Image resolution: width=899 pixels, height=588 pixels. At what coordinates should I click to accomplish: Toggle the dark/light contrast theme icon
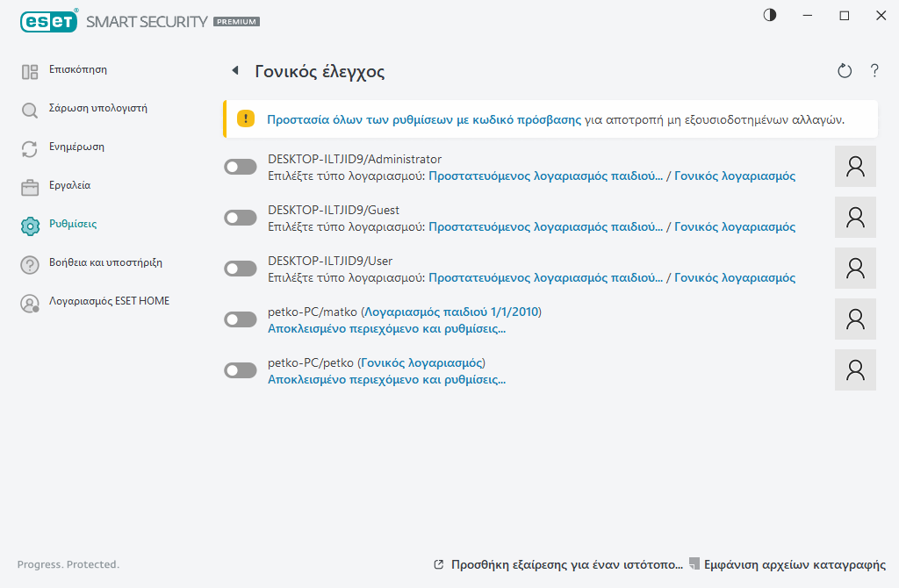(x=770, y=16)
